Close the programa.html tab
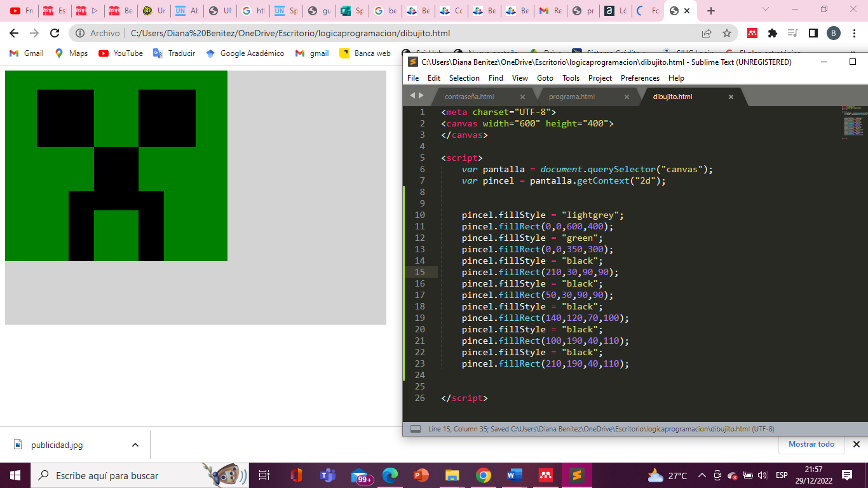 click(627, 97)
